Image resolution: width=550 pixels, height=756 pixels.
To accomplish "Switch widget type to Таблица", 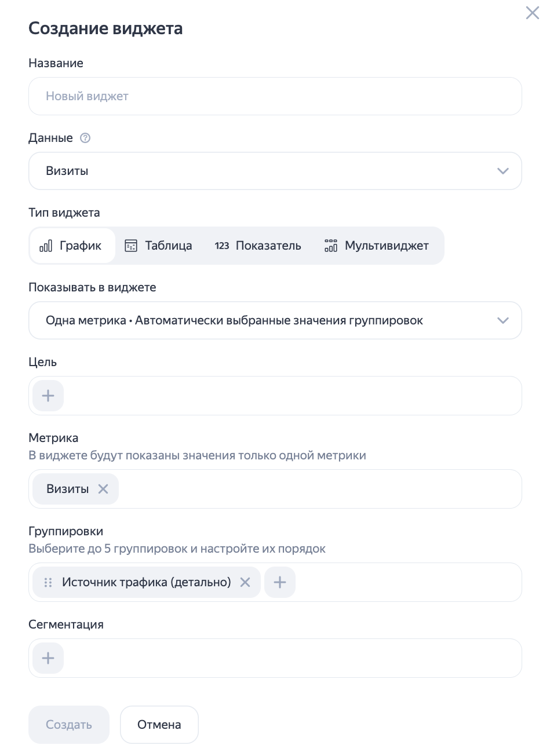I will coord(158,246).
